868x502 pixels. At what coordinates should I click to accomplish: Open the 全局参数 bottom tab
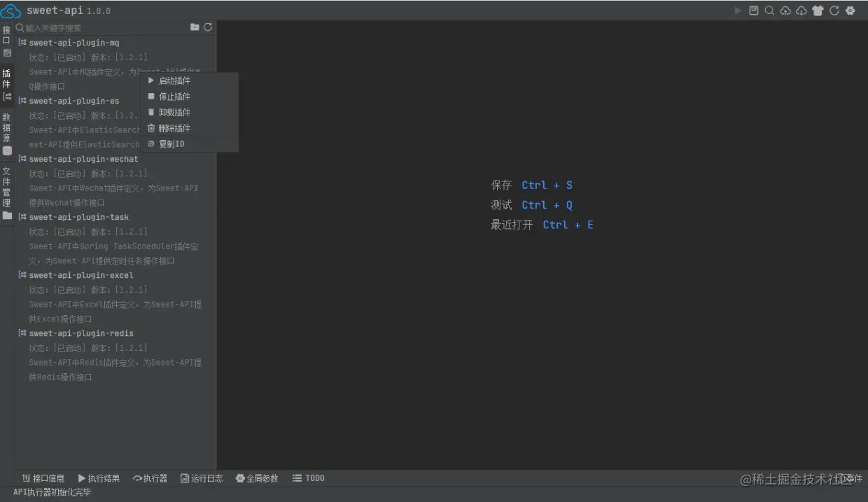[x=257, y=478]
